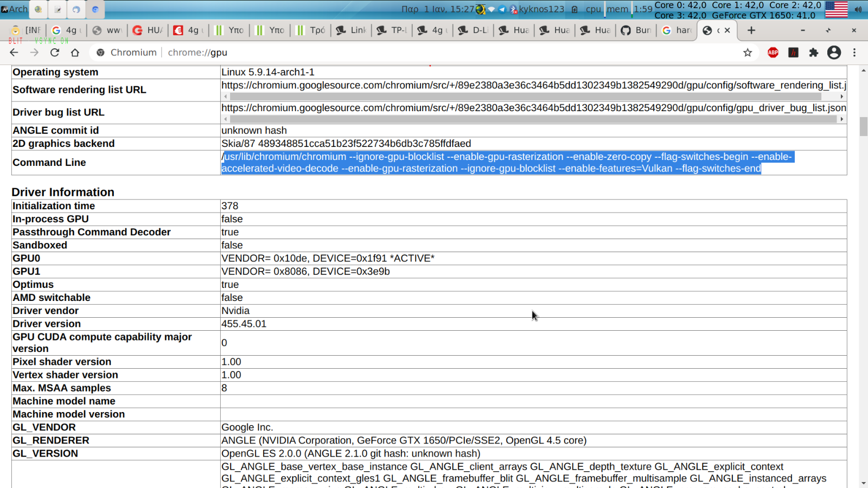Click the light blue Chromium icon in top panel
This screenshot has width=868, height=488.
tap(76, 9)
